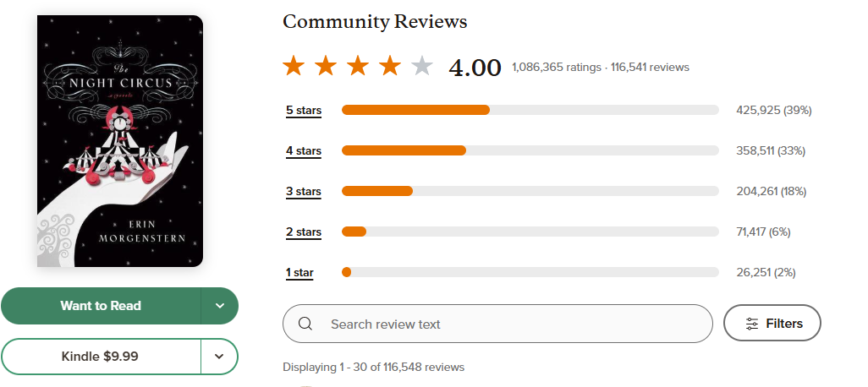This screenshot has height=387, width=868.
Task: Click the fourth orange rating star
Action: [x=390, y=66]
